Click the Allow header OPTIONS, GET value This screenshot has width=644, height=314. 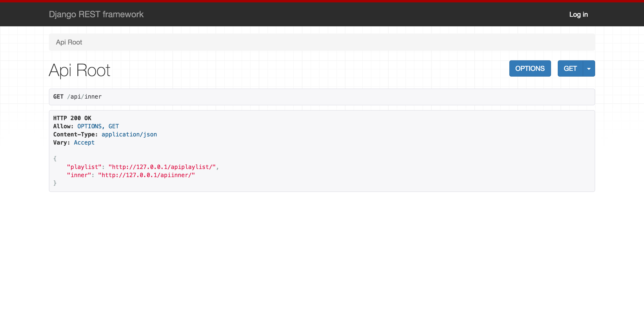point(98,126)
